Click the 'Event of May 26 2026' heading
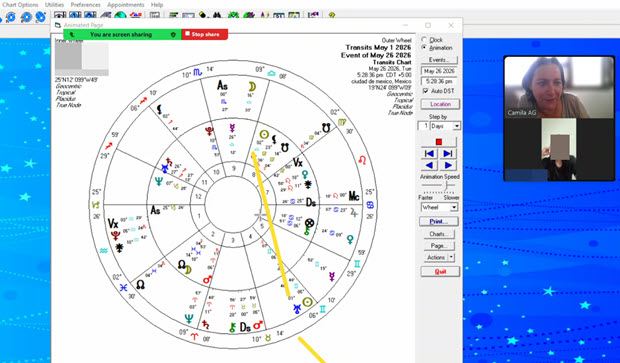This screenshot has height=363, width=620. [x=376, y=55]
